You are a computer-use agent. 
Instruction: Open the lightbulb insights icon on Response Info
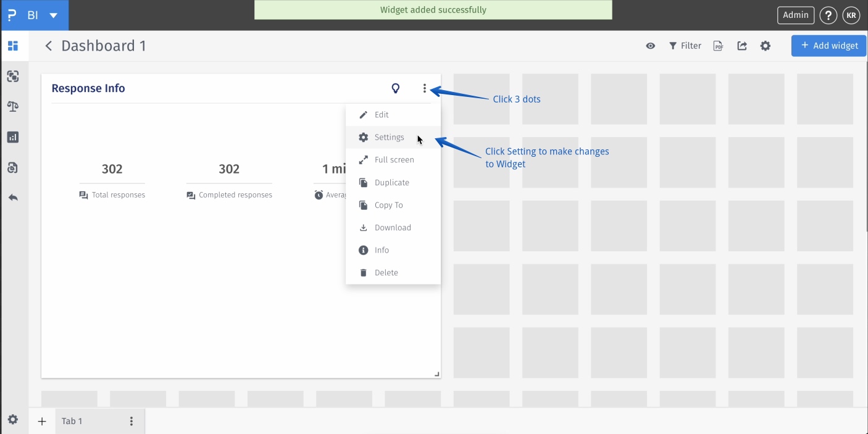coord(396,88)
